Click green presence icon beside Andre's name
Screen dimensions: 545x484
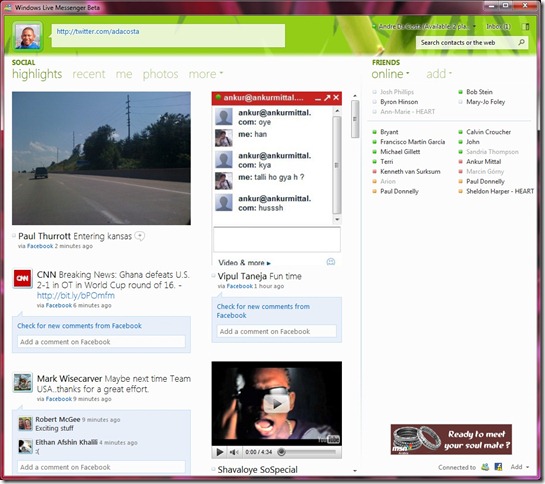pyautogui.click(x=374, y=26)
